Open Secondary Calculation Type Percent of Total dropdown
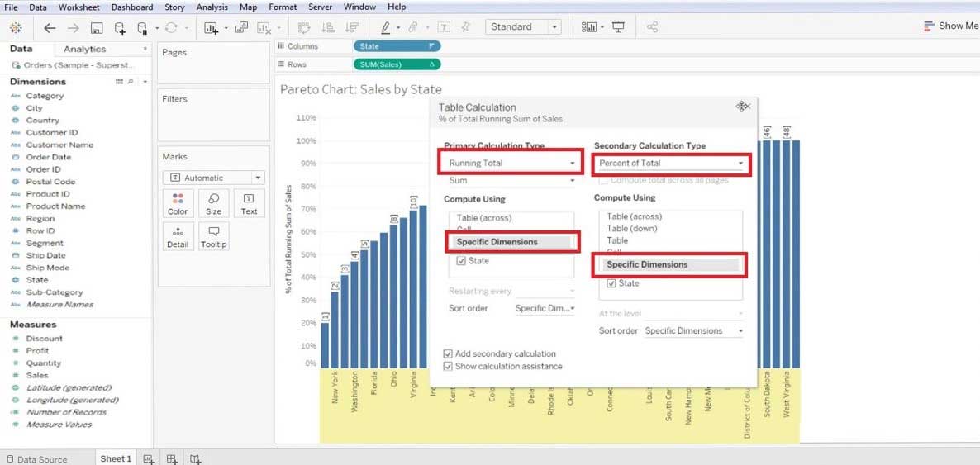The width and height of the screenshot is (980, 465). (x=671, y=164)
